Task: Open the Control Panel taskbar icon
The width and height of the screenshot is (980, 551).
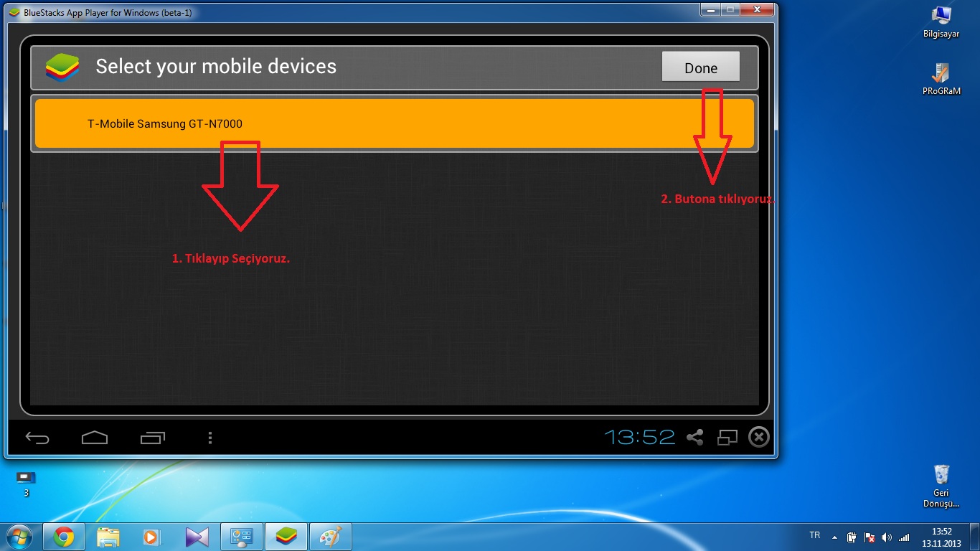Action: (242, 537)
